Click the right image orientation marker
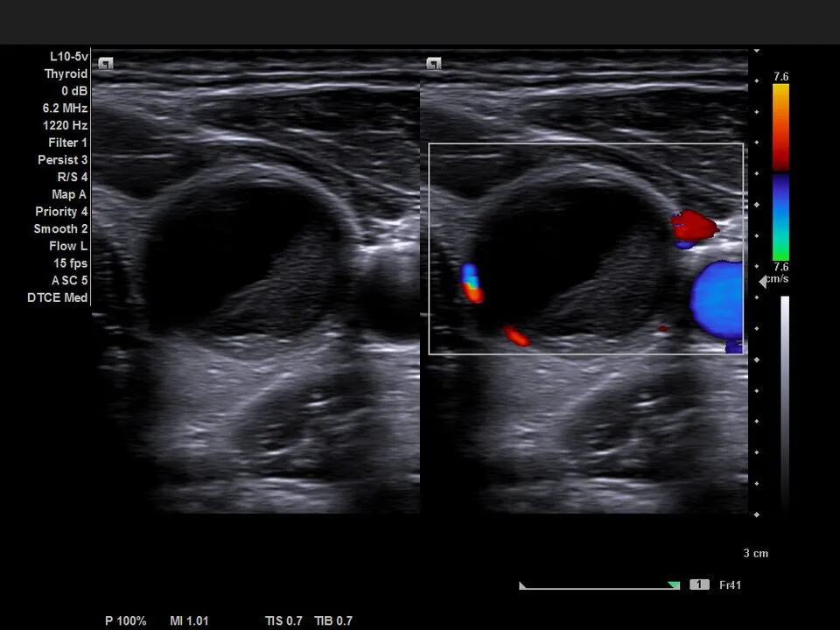 (x=433, y=64)
